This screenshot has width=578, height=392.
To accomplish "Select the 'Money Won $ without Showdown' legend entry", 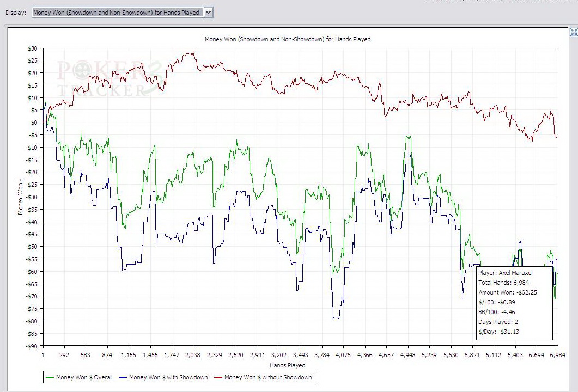I will [x=263, y=377].
